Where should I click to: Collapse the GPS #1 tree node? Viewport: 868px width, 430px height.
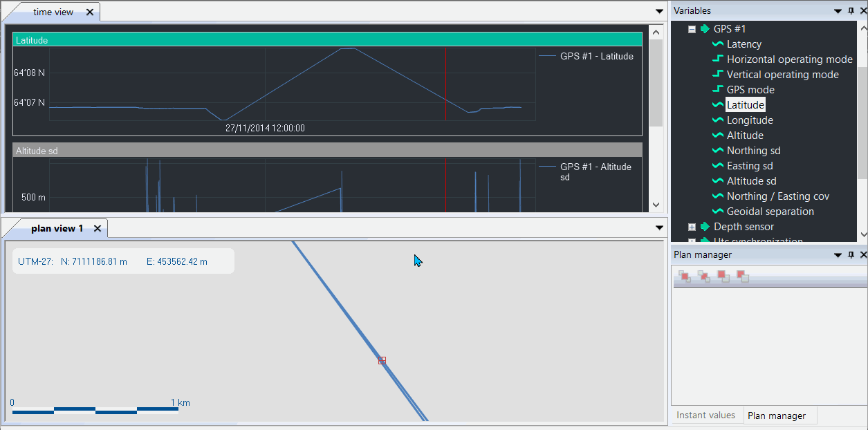(x=692, y=29)
